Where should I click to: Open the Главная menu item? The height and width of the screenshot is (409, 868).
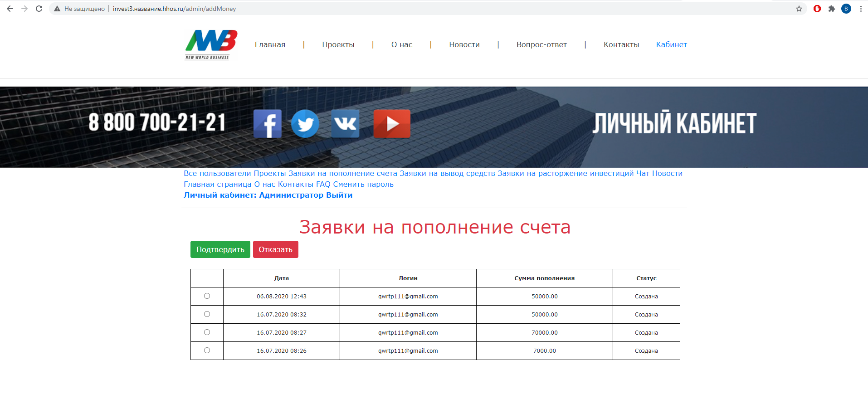coord(270,44)
